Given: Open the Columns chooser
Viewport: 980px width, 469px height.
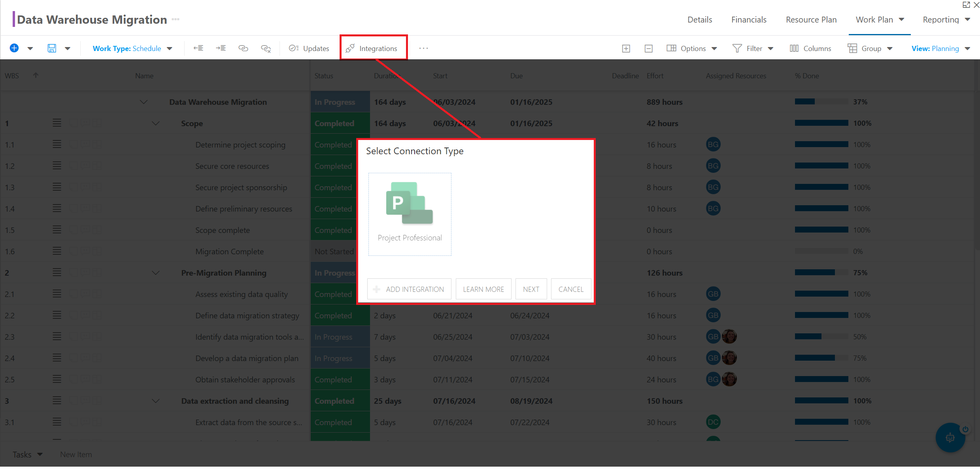Looking at the screenshot, I should [810, 48].
